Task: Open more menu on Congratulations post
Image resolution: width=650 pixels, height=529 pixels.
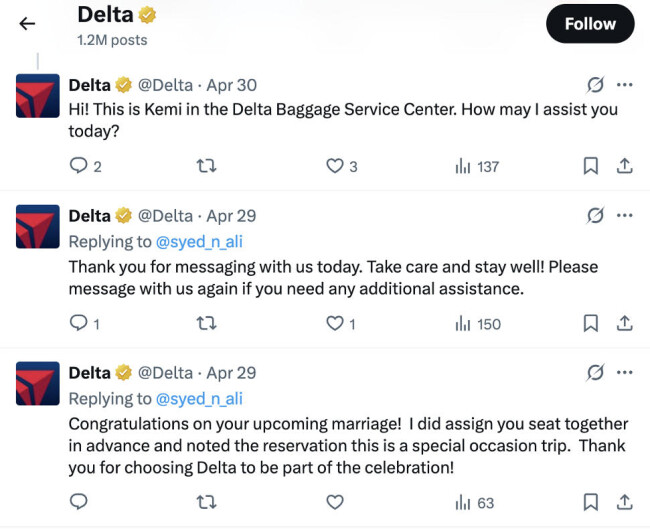Action: pos(625,372)
